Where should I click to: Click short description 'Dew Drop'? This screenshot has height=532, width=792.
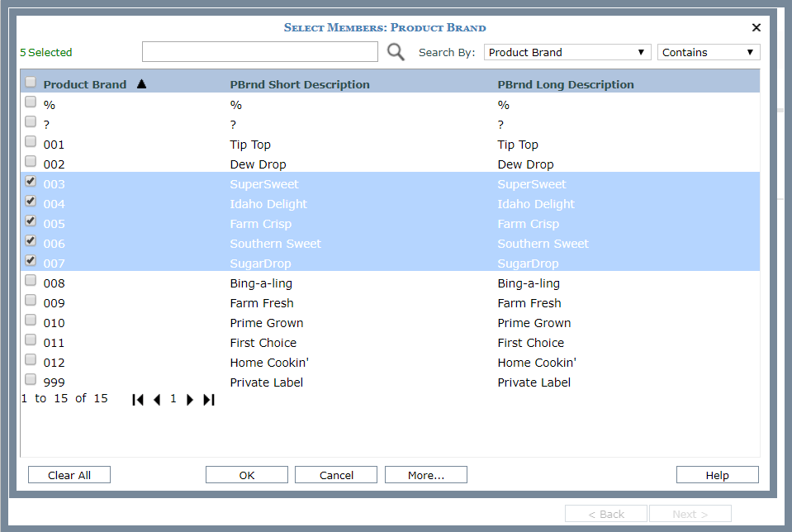point(258,164)
